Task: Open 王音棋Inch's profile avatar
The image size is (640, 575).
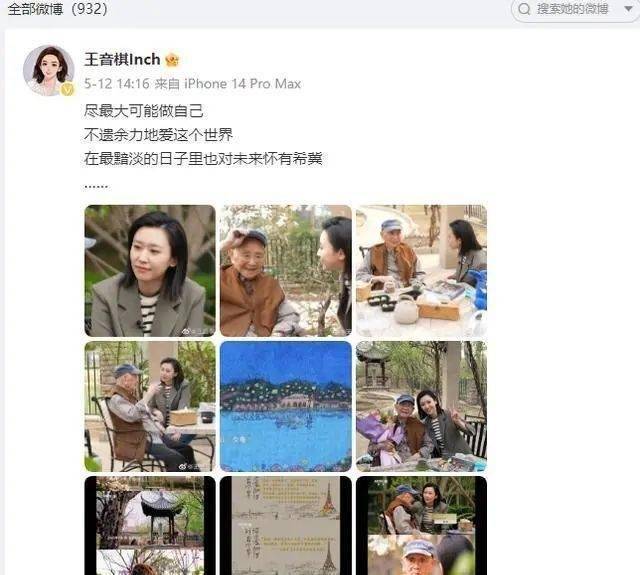Action: (x=49, y=71)
